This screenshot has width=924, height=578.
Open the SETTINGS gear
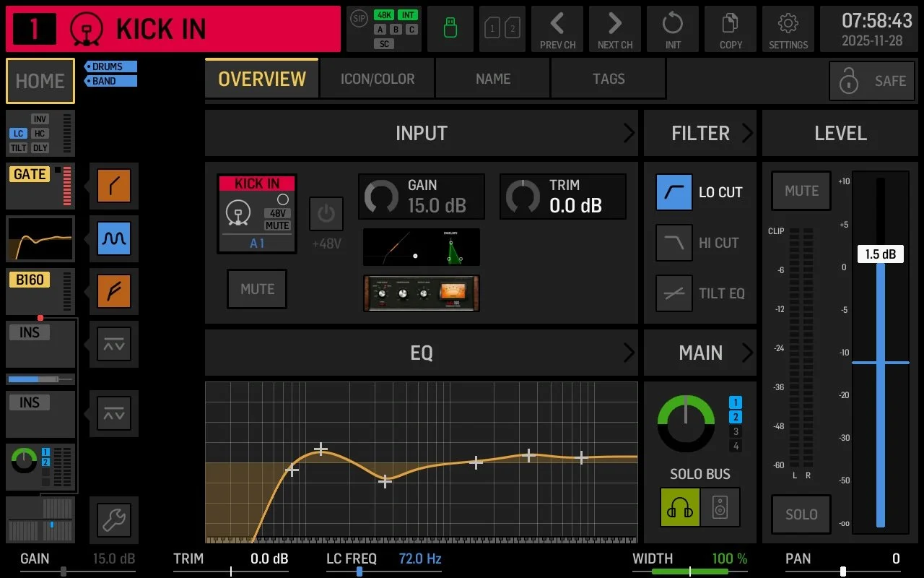tap(788, 29)
